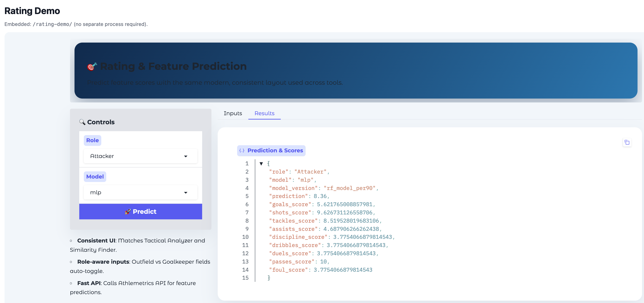Click the Rating & Feature Prediction heading
The width and height of the screenshot is (644, 303).
click(x=173, y=66)
